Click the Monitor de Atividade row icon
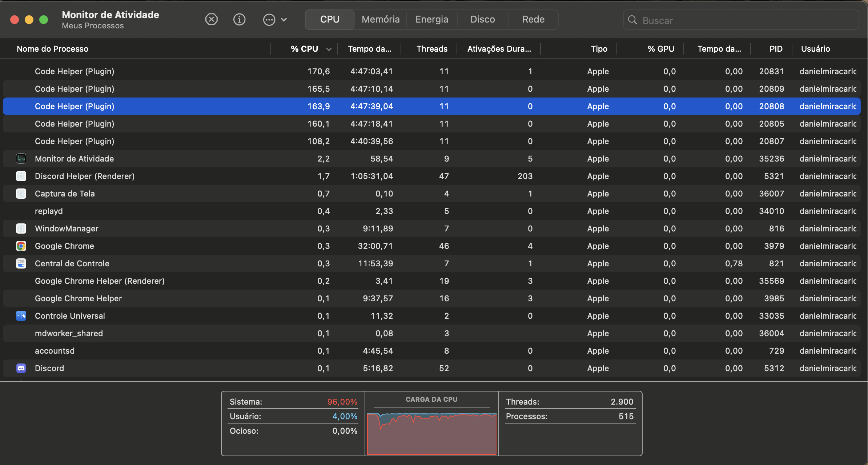868x465 pixels. [21, 159]
